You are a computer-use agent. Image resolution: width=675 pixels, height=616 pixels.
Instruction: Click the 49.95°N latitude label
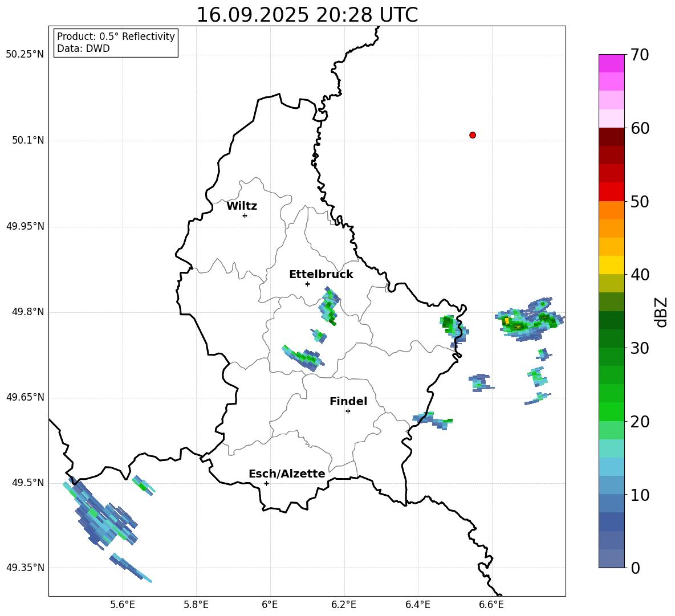pos(25,226)
